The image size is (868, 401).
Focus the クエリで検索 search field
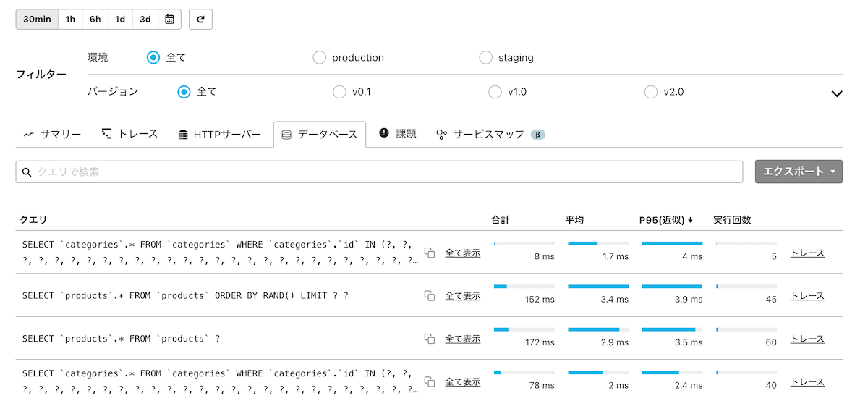(383, 172)
